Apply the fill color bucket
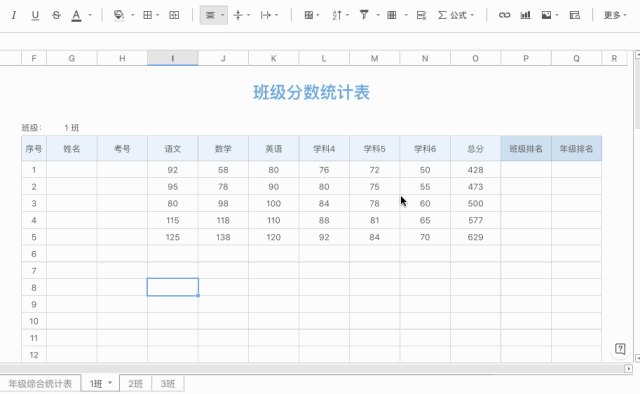This screenshot has width=640, height=394. click(x=119, y=15)
